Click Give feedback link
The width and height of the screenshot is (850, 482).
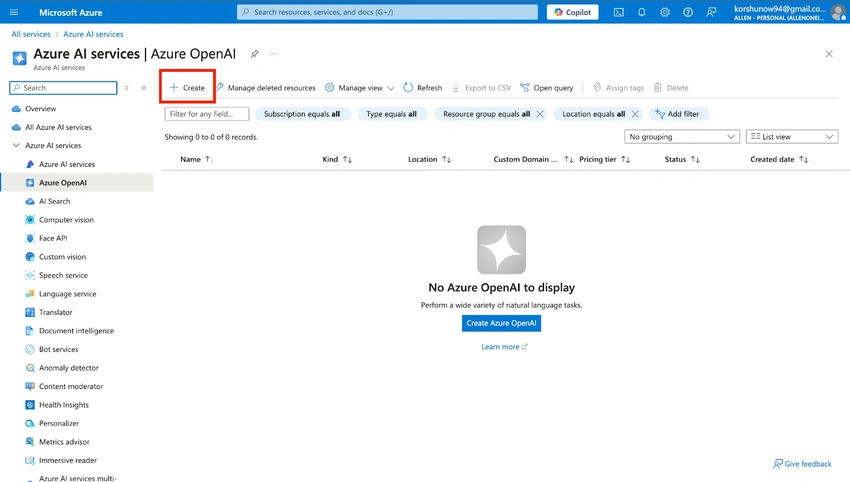(802, 464)
